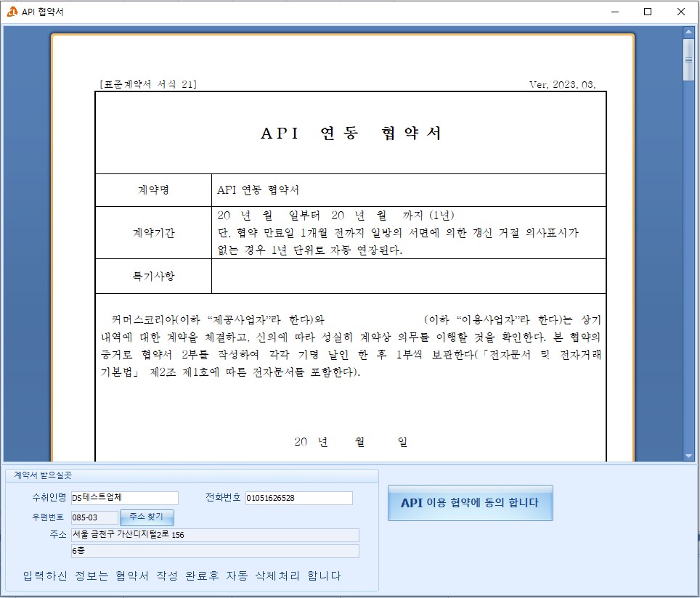Click the scrollbar down arrow

tap(688, 456)
